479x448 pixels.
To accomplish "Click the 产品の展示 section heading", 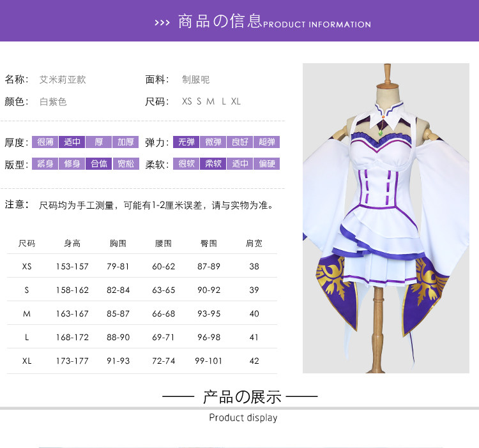I will coord(242,397).
